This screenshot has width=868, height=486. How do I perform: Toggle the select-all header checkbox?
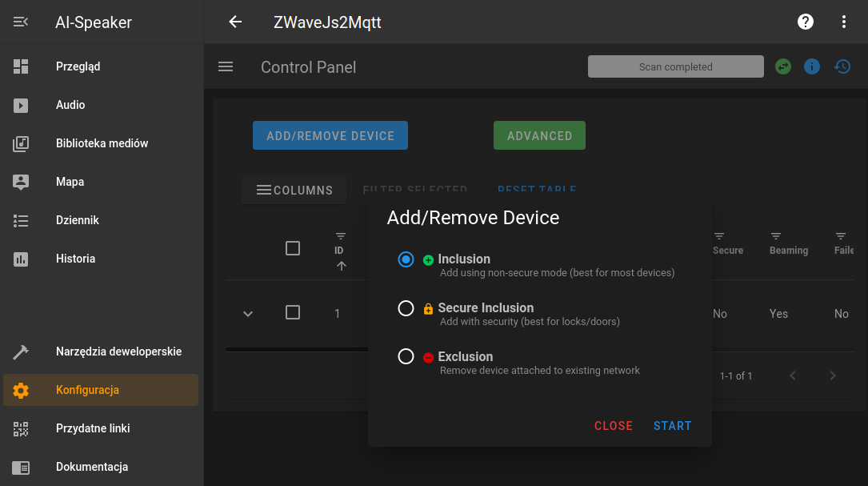pos(293,248)
